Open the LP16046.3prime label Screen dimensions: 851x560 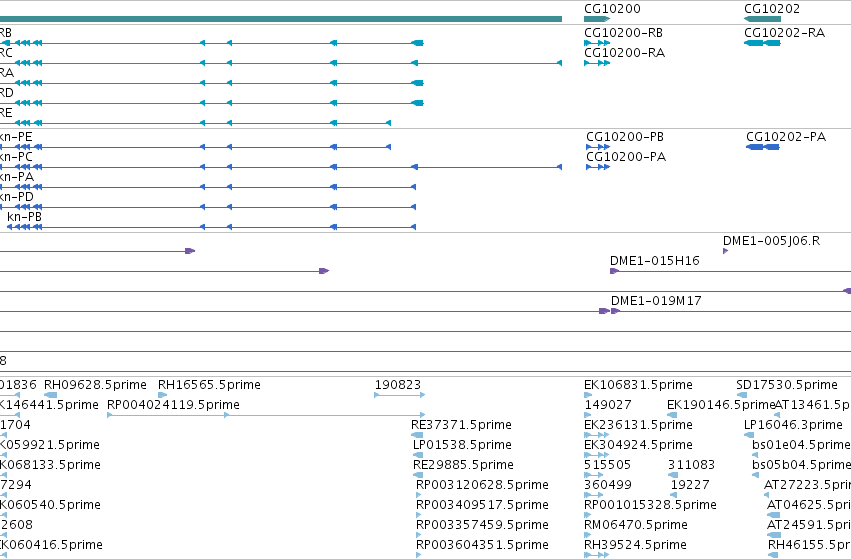point(793,425)
